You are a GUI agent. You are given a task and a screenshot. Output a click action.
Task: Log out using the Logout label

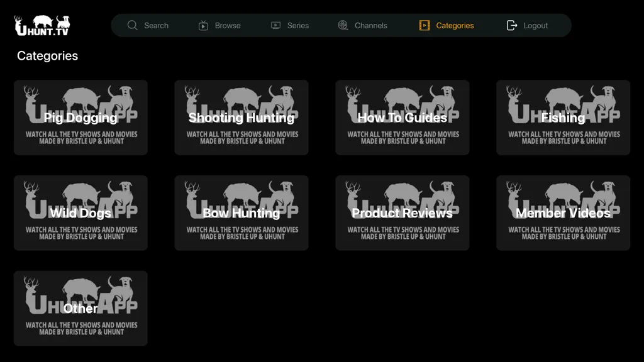pos(536,25)
